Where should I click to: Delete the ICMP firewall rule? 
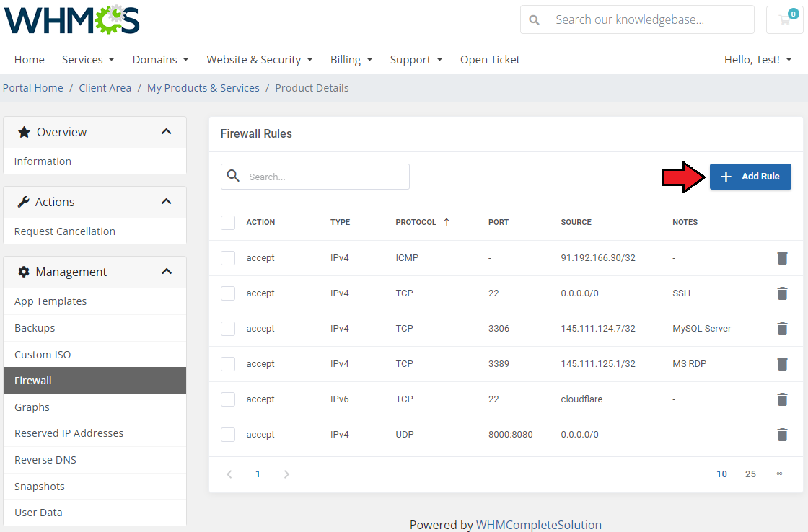(x=782, y=258)
